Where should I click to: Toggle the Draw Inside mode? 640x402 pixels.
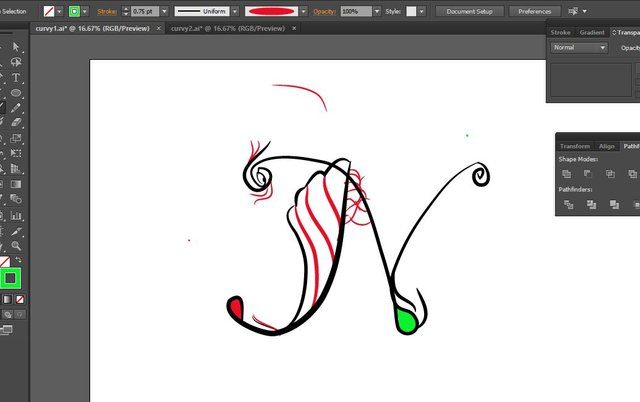[20, 314]
